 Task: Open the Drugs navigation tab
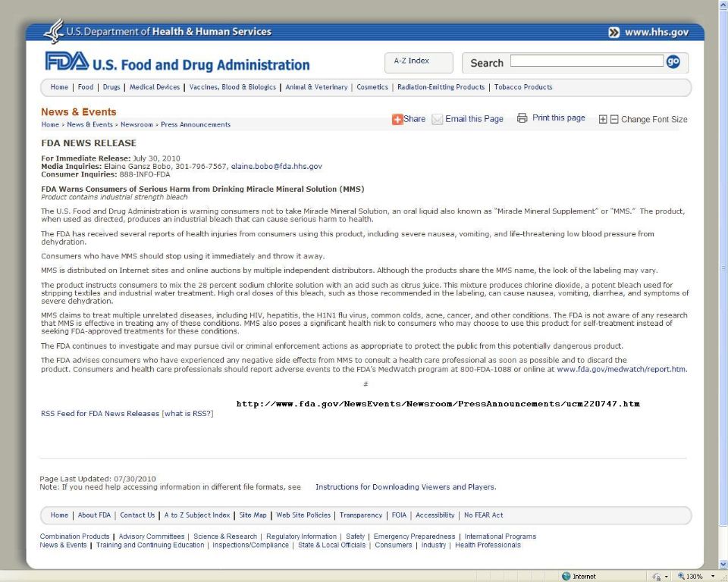point(111,87)
